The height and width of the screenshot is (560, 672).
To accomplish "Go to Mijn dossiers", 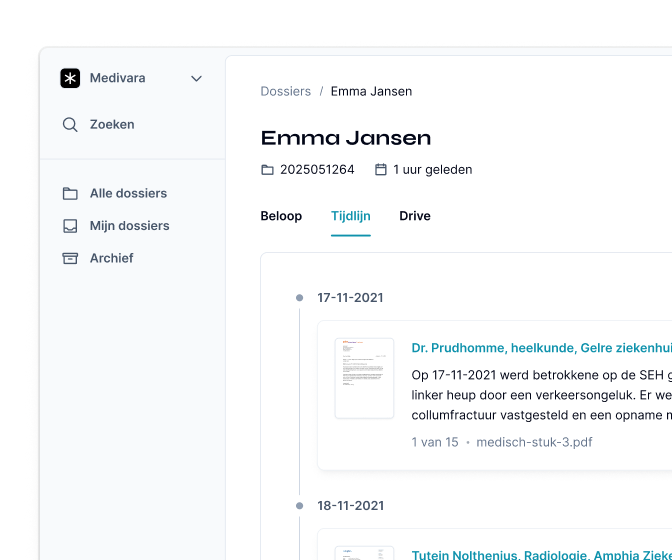I will click(129, 226).
